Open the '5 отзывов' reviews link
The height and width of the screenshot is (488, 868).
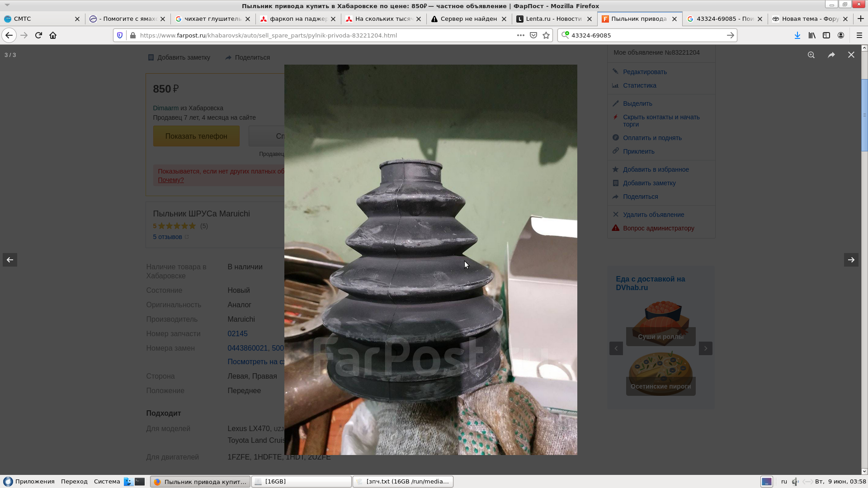[167, 237]
